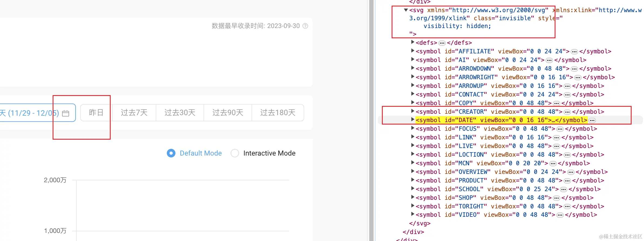The image size is (644, 241).
Task: Select the Interactive Mode radio button
Action: tap(235, 153)
